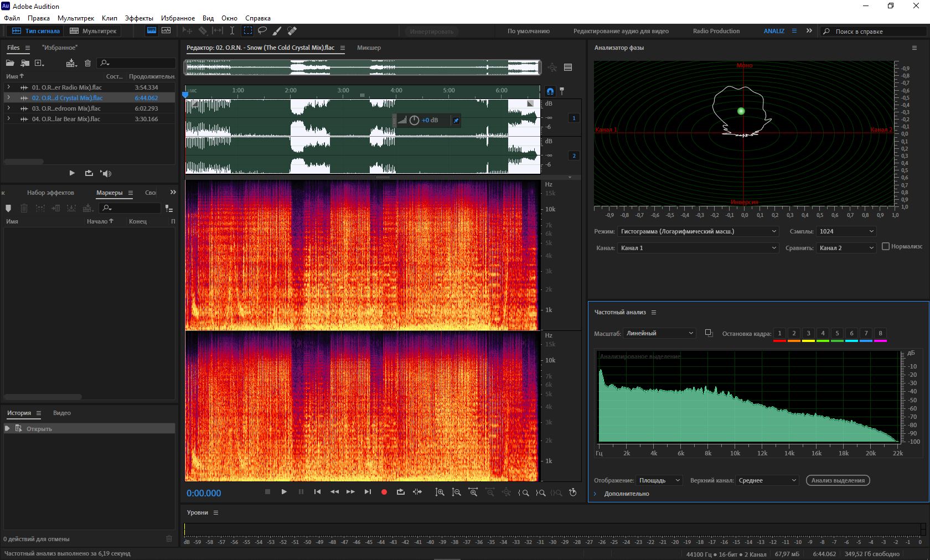Click the Paintbrush selection tool
Screen dimensions: 930x560
tap(277, 31)
